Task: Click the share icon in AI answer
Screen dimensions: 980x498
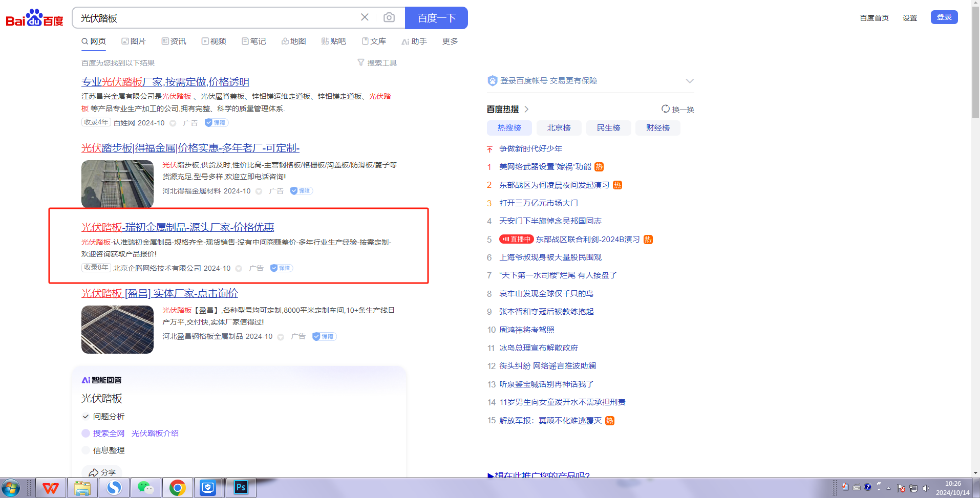Action: [94, 472]
